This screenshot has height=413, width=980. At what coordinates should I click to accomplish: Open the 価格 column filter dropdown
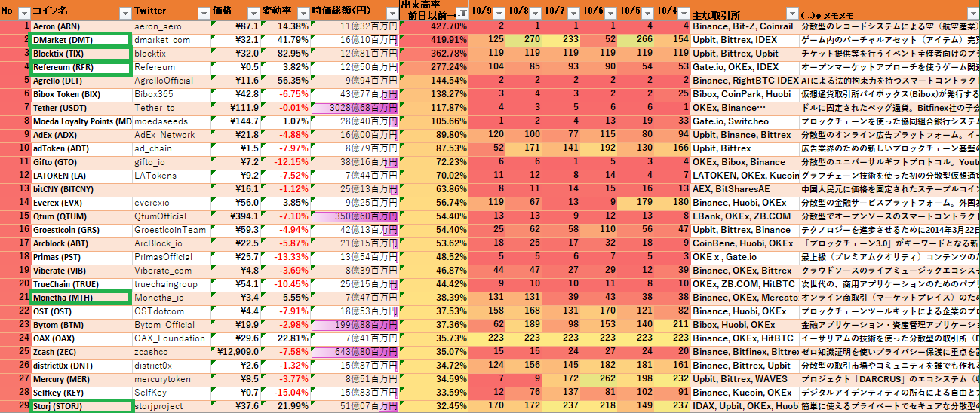(252, 13)
